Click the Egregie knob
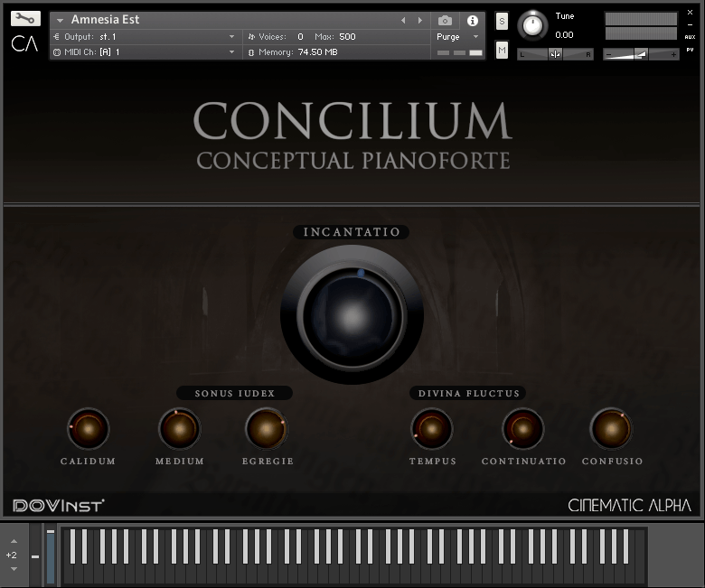Viewport: 705px width, 588px height. (266, 428)
